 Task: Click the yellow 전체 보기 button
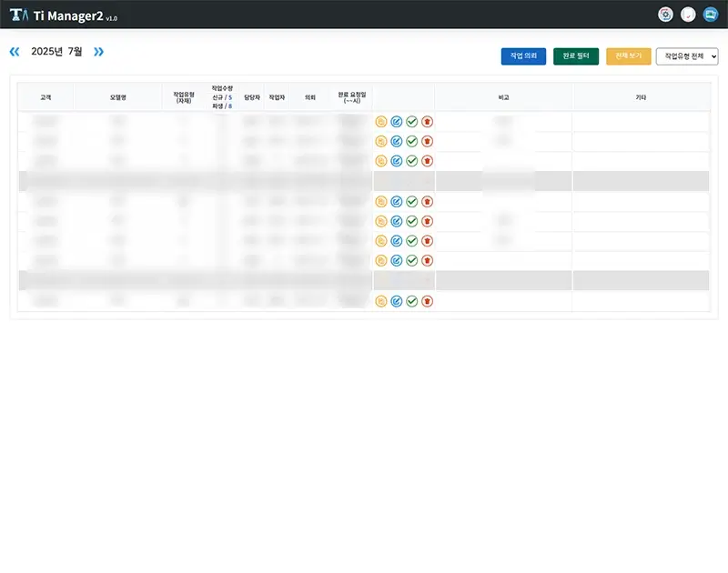(629, 55)
